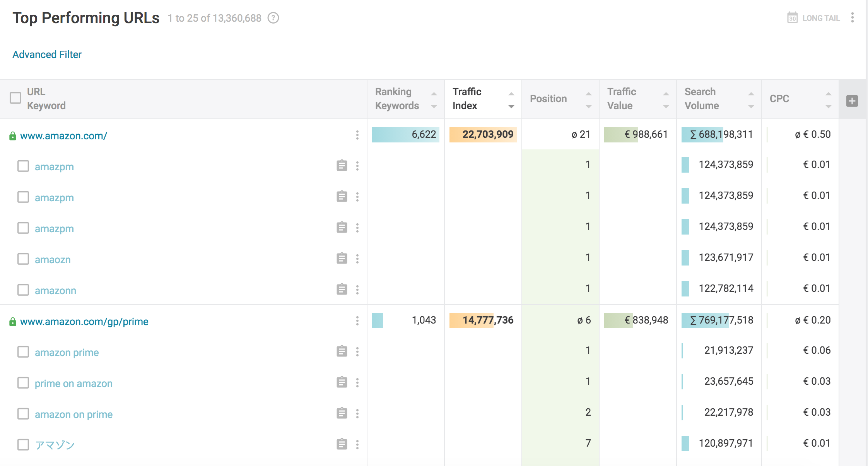Click clipboard icon for アマゾン keyword
The image size is (868, 466).
click(342, 444)
